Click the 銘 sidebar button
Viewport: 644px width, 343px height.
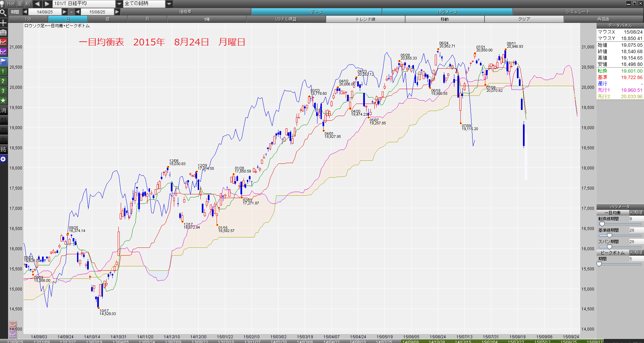point(3,149)
